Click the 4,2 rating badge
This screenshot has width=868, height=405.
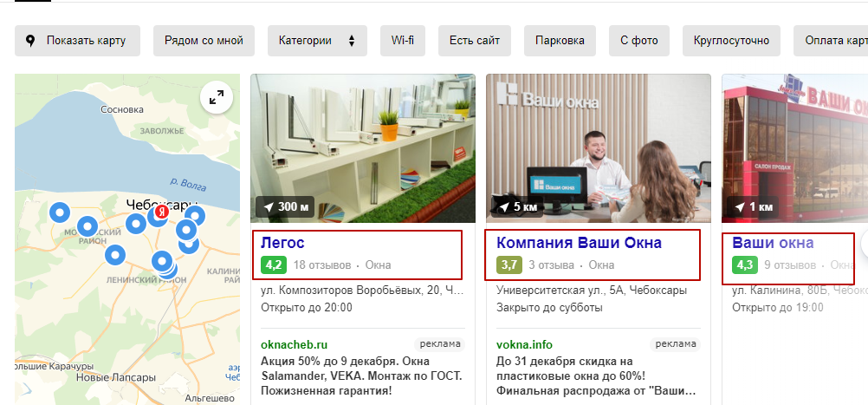274,265
